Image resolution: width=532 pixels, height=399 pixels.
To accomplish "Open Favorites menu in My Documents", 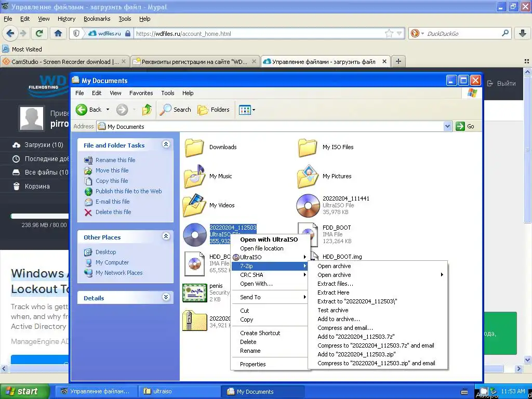I will pyautogui.click(x=141, y=93).
